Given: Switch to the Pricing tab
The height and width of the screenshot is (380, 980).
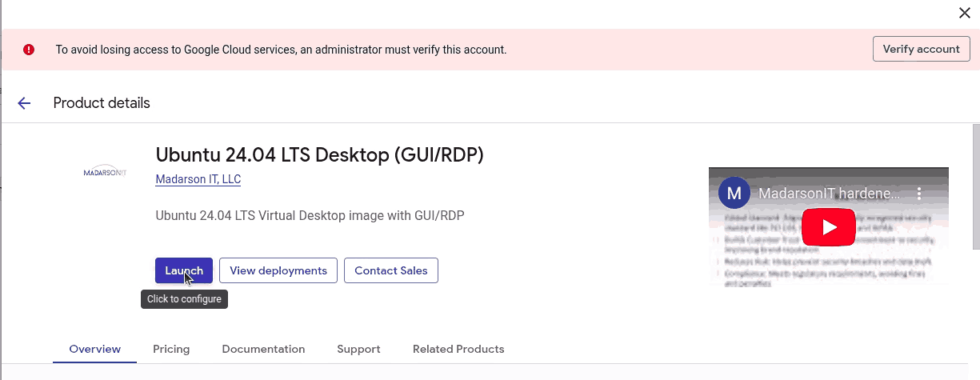Looking at the screenshot, I should [x=171, y=349].
